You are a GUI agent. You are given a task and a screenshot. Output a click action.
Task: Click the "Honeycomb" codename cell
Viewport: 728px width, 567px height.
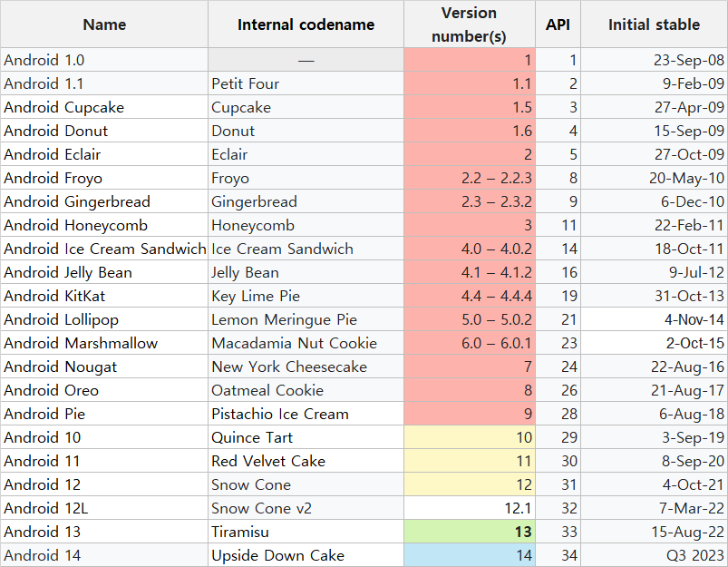click(x=306, y=225)
